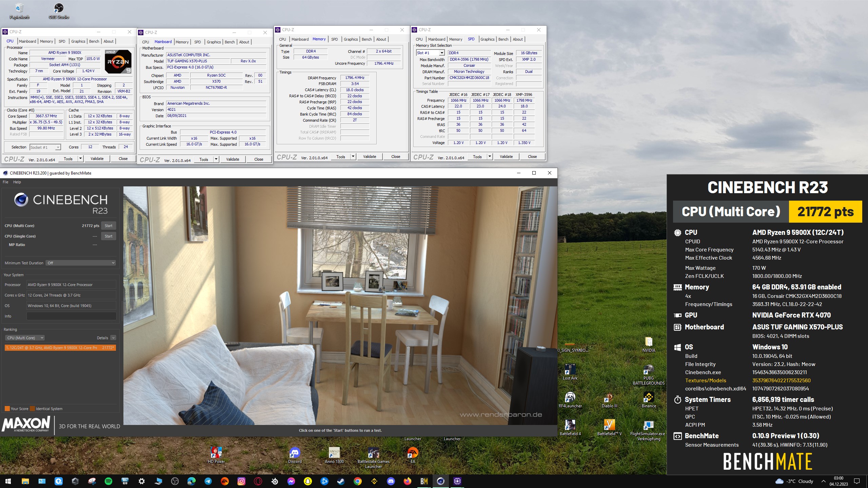This screenshot has height=488, width=868.
Task: Launch the Anno 1800 desktop shortcut
Action: click(x=334, y=455)
